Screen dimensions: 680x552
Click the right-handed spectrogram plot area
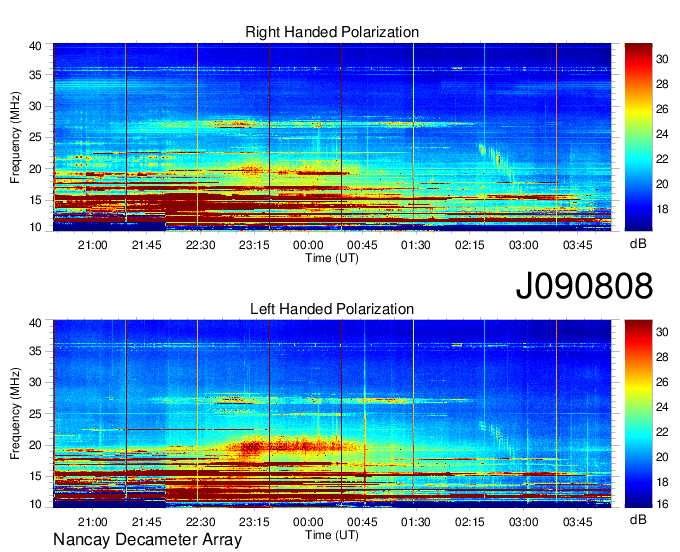pos(332,137)
